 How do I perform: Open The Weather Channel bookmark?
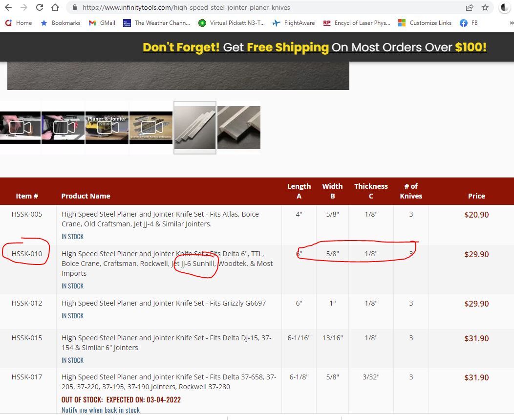pos(157,23)
